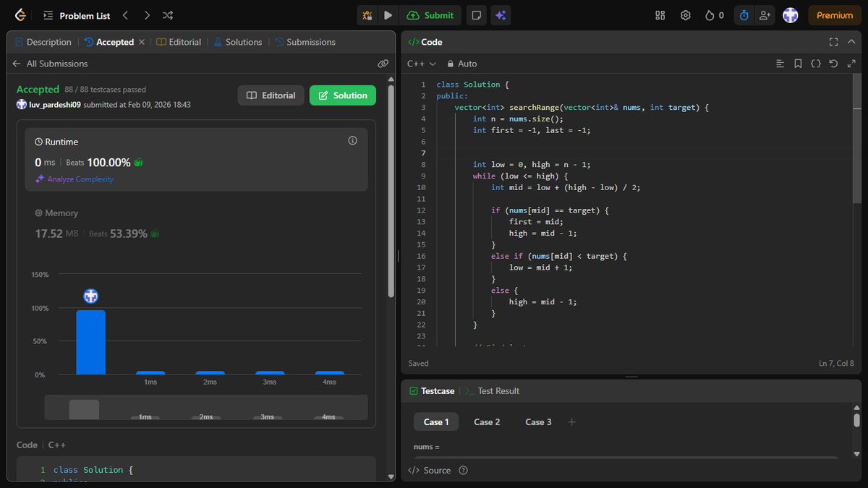Image resolution: width=868 pixels, height=488 pixels.
Task: Click the Runtime info icon
Action: [353, 141]
